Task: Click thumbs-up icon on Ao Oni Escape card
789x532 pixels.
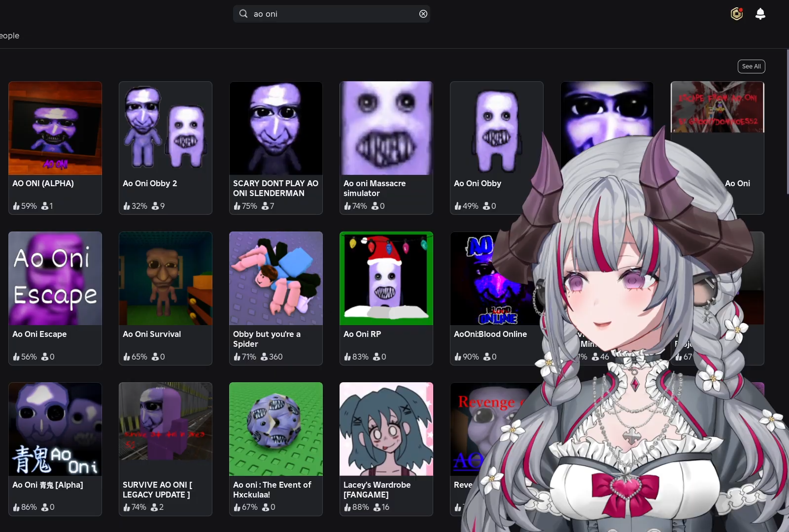Action: tap(16, 357)
